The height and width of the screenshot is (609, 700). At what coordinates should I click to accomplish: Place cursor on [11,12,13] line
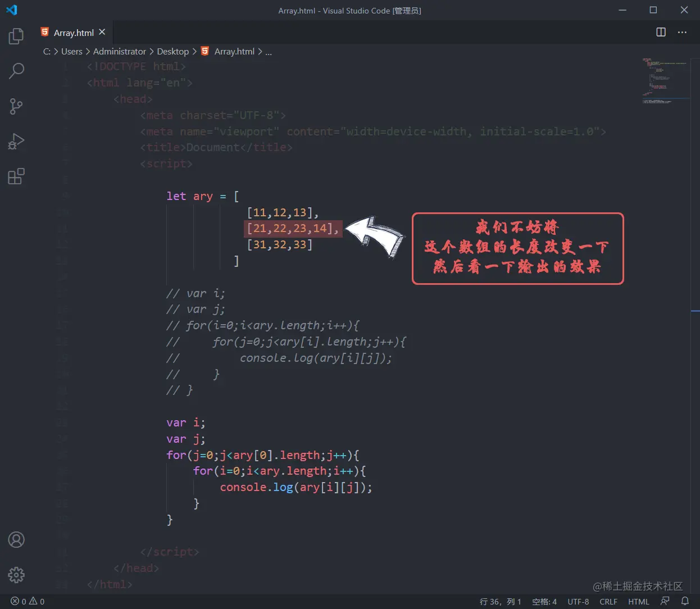point(283,212)
